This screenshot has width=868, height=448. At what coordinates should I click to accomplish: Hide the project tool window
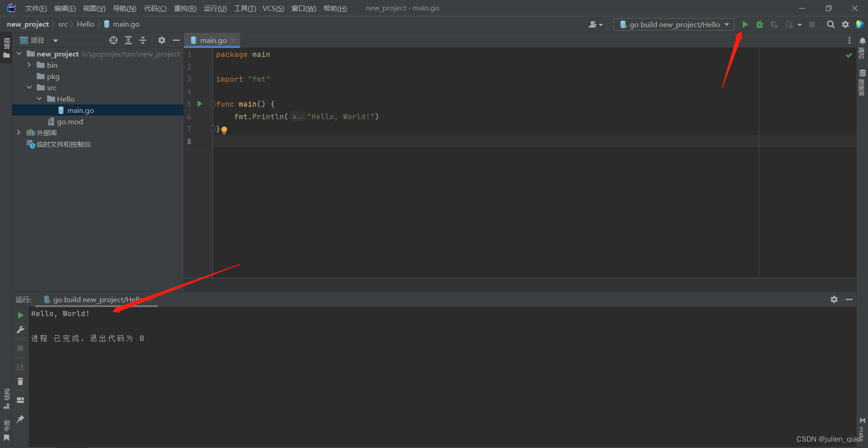click(176, 40)
